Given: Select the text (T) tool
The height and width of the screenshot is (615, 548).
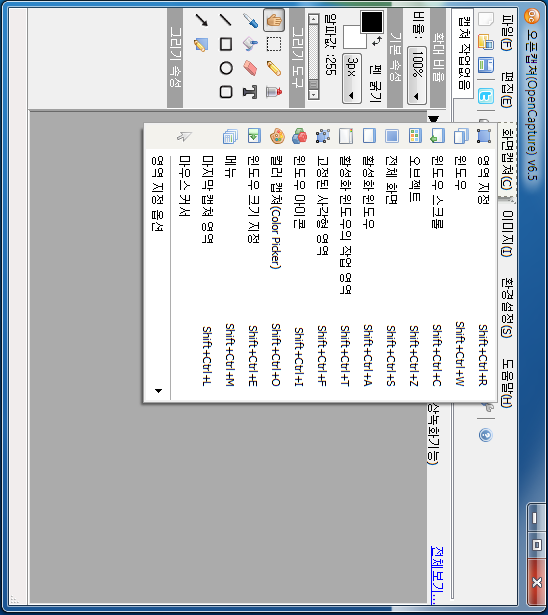Looking at the screenshot, I should pyautogui.click(x=250, y=92).
